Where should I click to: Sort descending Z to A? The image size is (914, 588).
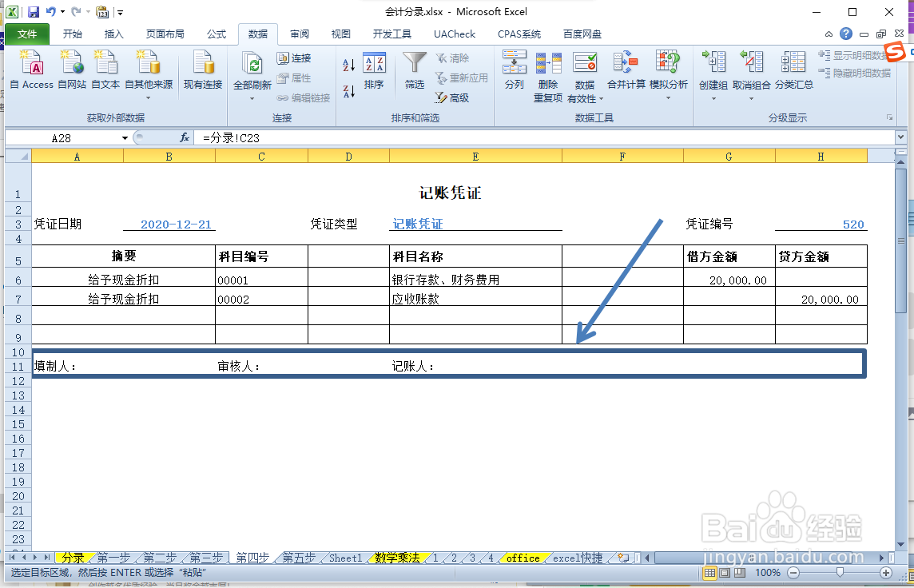click(348, 91)
